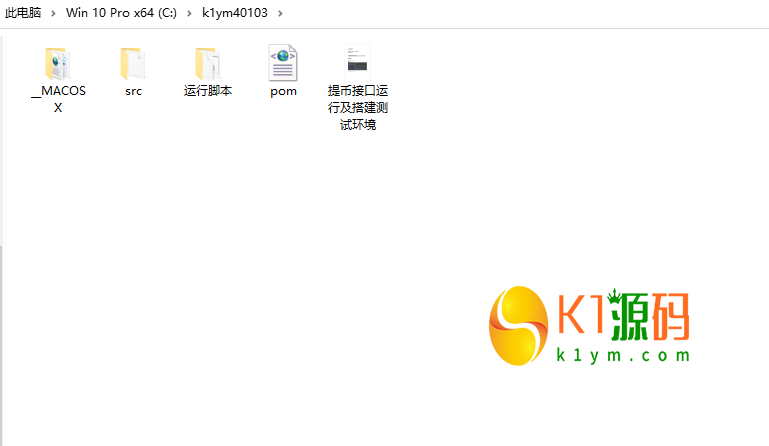Expand the chevron after Win 10 Pro x64 (C:)
This screenshot has height=446, width=769.
click(189, 13)
